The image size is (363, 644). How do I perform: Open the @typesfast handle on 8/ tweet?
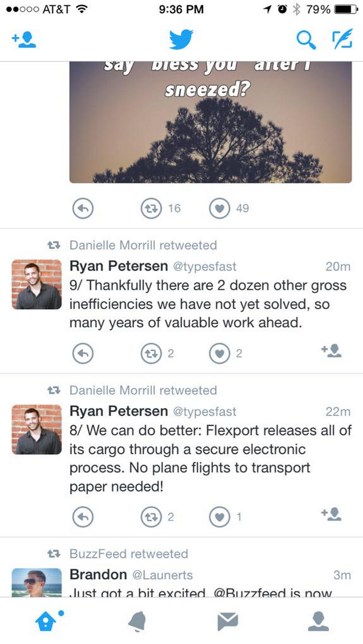pyautogui.click(x=205, y=411)
